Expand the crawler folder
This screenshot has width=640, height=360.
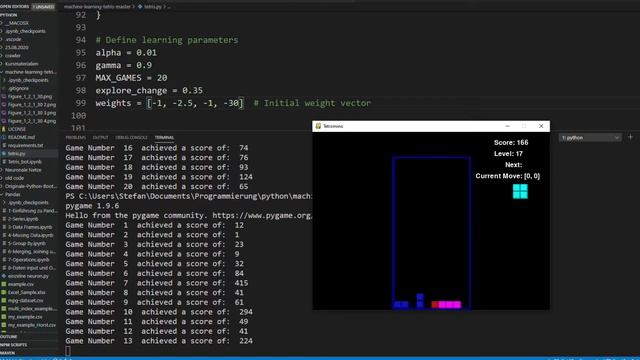13,56
